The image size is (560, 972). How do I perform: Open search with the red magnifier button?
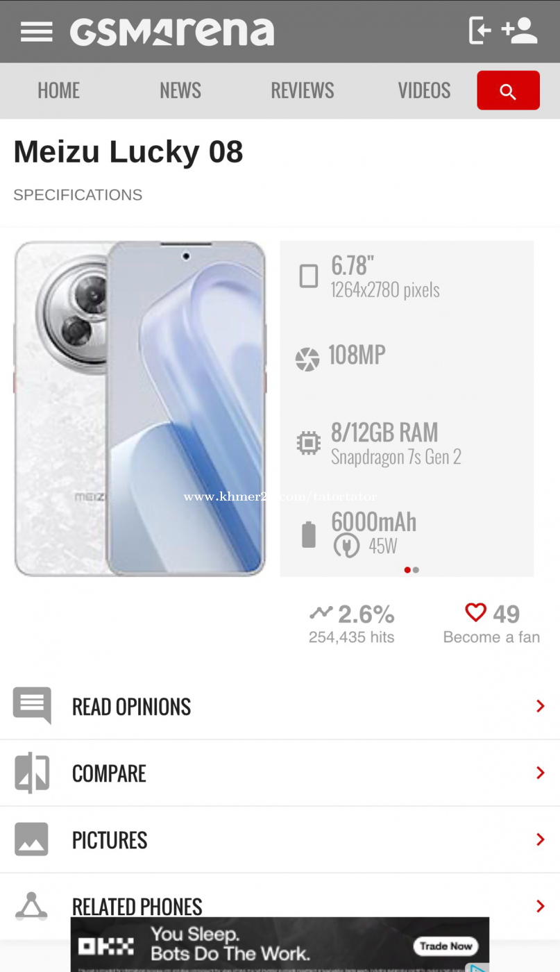click(508, 90)
